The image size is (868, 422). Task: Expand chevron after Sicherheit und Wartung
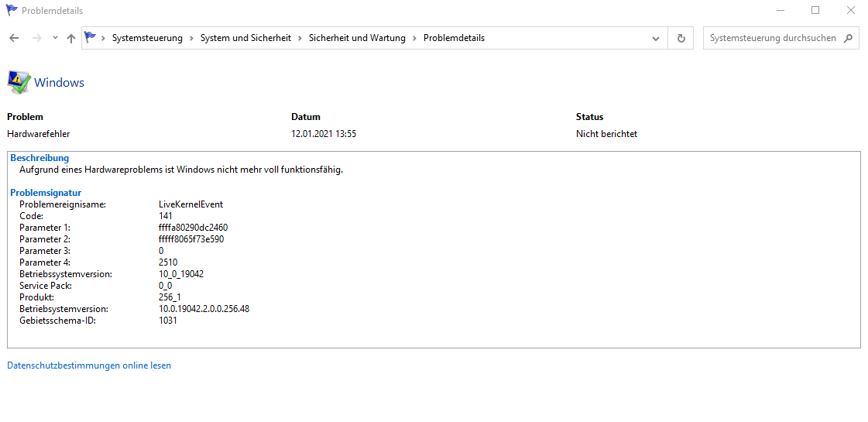(x=414, y=38)
